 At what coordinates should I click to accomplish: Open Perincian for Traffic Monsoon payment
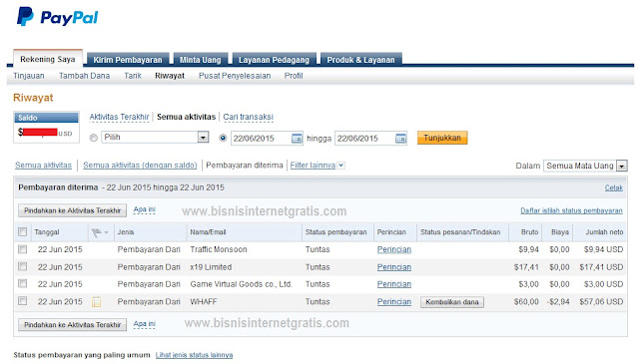point(394,249)
